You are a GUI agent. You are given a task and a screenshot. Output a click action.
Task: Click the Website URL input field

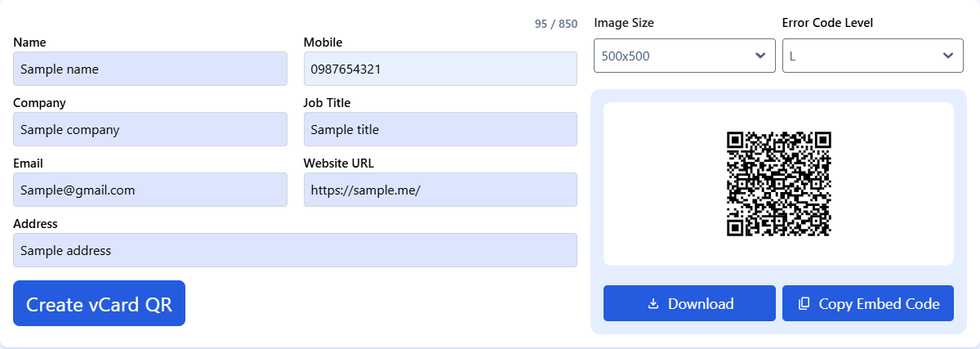440,190
